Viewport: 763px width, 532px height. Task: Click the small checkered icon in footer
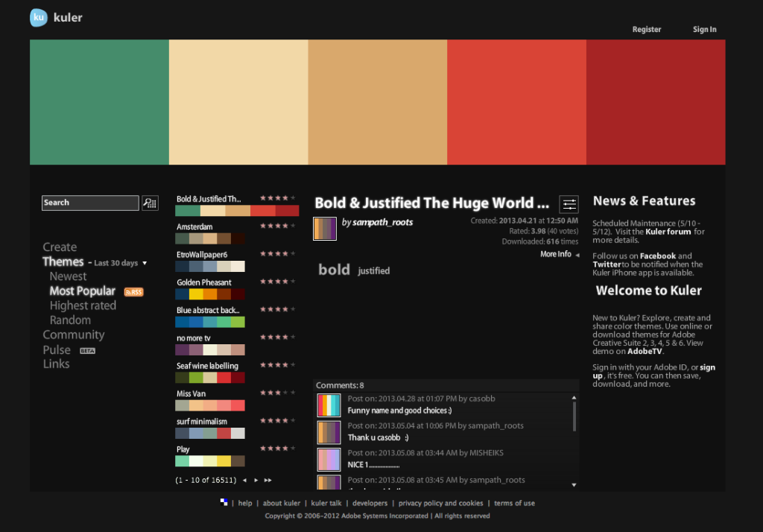tap(224, 502)
